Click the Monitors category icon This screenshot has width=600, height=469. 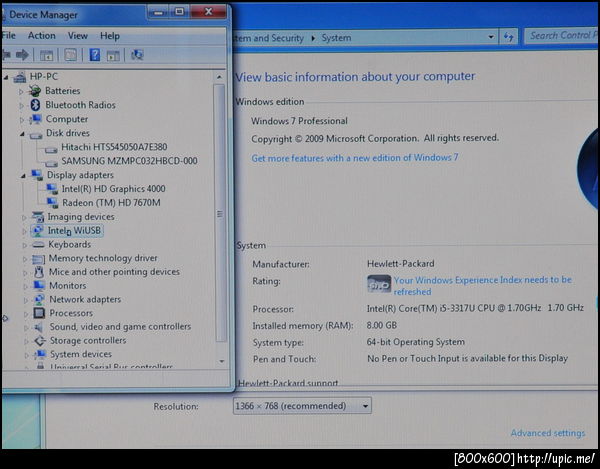point(39,285)
